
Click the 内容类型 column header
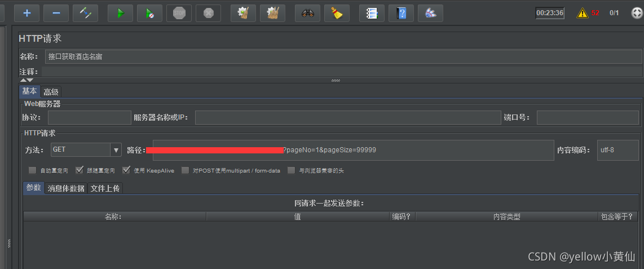pos(507,217)
